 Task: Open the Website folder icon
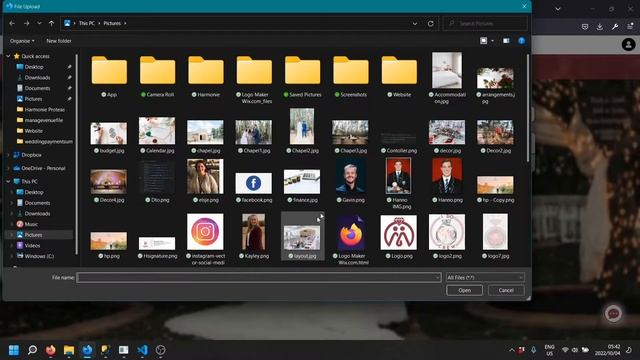[x=399, y=71]
